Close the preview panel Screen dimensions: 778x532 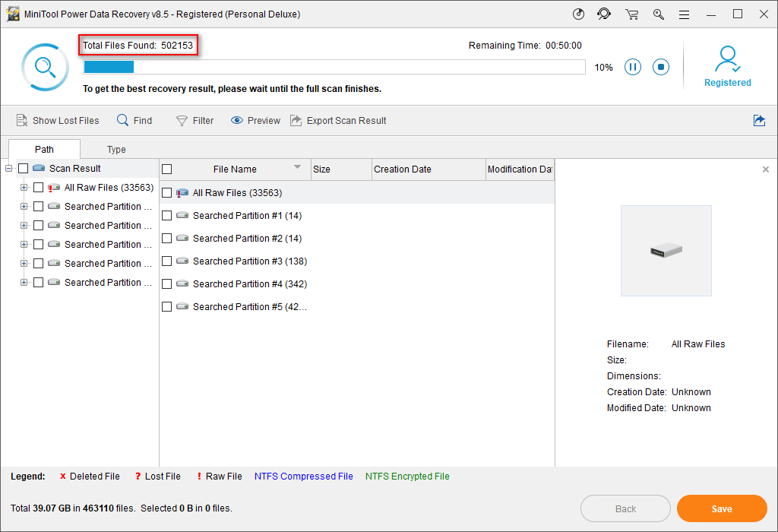tap(765, 169)
